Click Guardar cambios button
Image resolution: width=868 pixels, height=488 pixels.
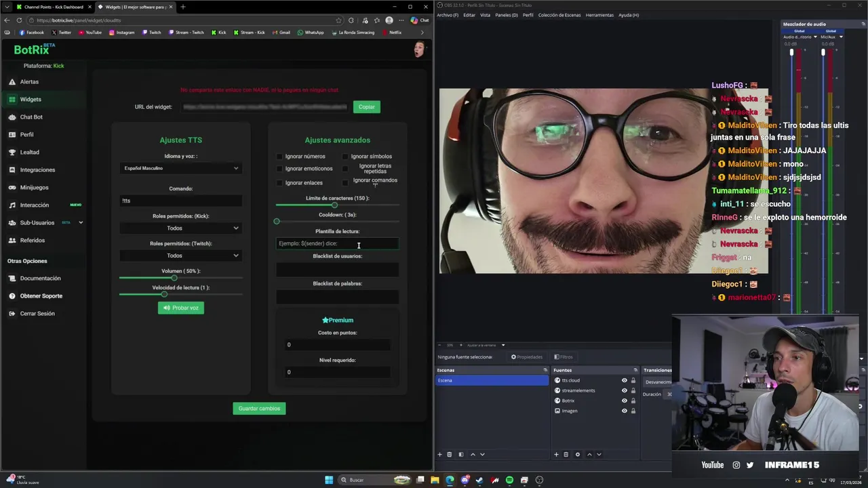click(x=259, y=409)
